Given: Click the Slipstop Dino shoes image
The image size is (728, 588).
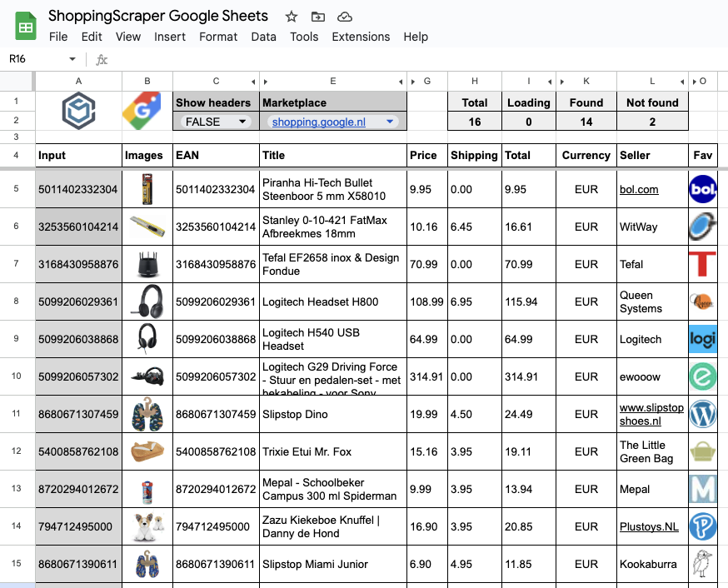Looking at the screenshot, I should (147, 414).
